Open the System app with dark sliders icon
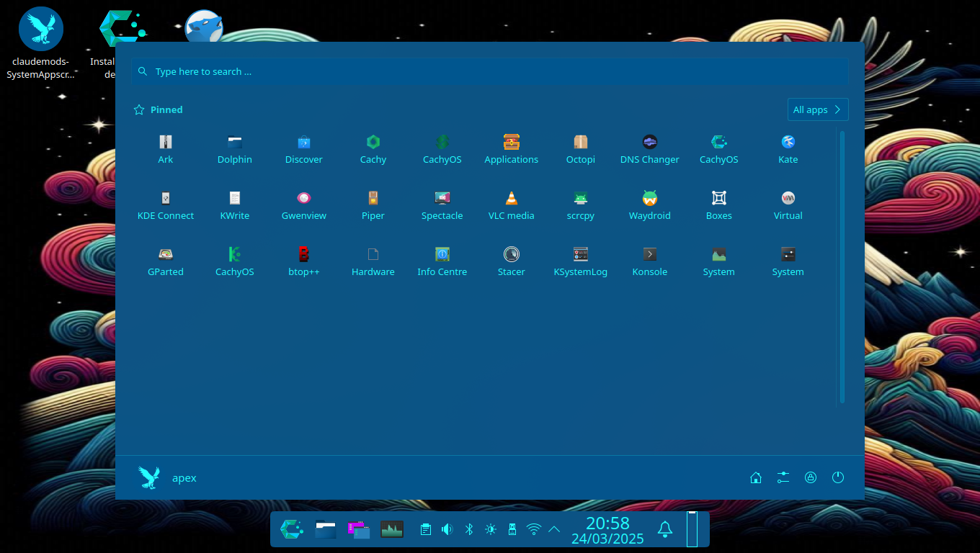Viewport: 980px width, 553px height. click(x=788, y=261)
